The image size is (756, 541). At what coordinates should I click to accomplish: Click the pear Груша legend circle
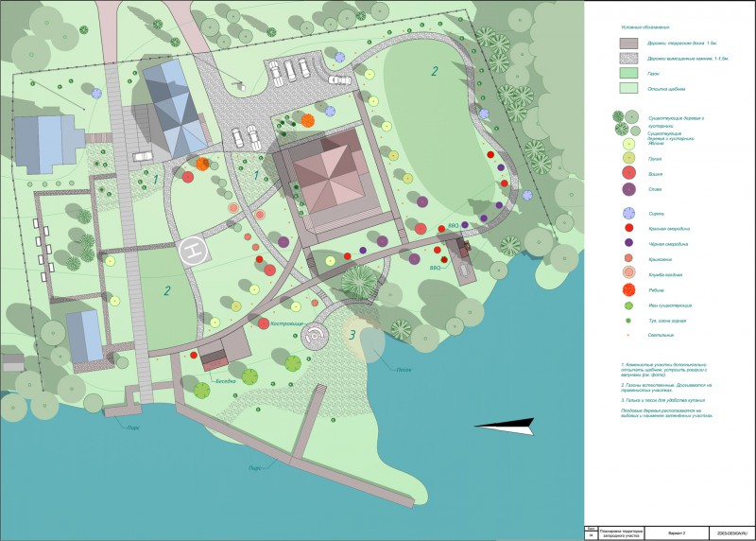click(x=628, y=158)
